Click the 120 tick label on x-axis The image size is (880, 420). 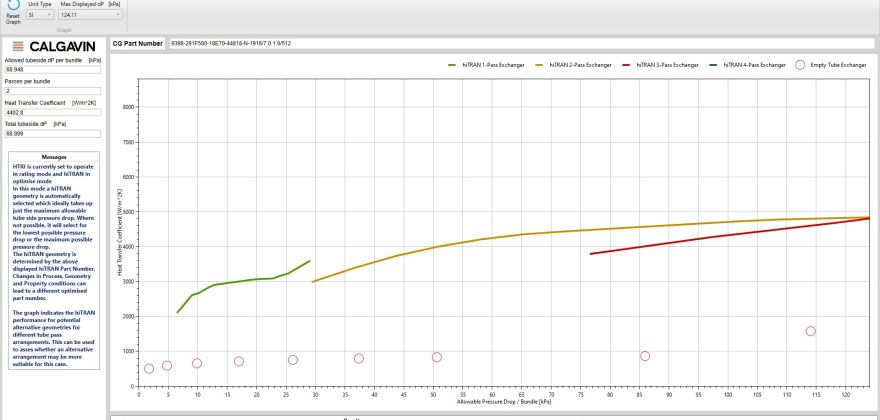tap(845, 394)
